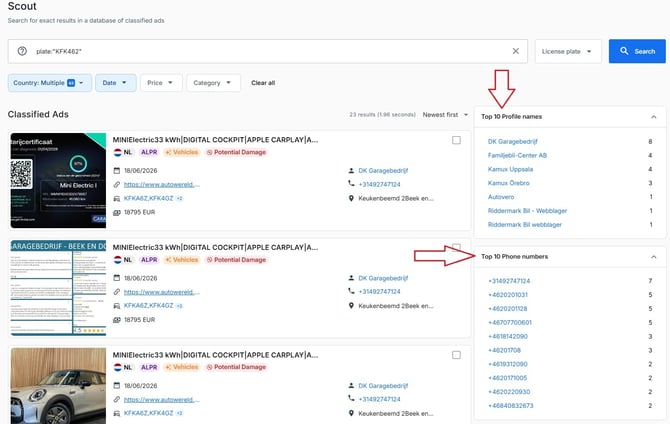Tick the checkbox of the third ad

click(x=456, y=355)
